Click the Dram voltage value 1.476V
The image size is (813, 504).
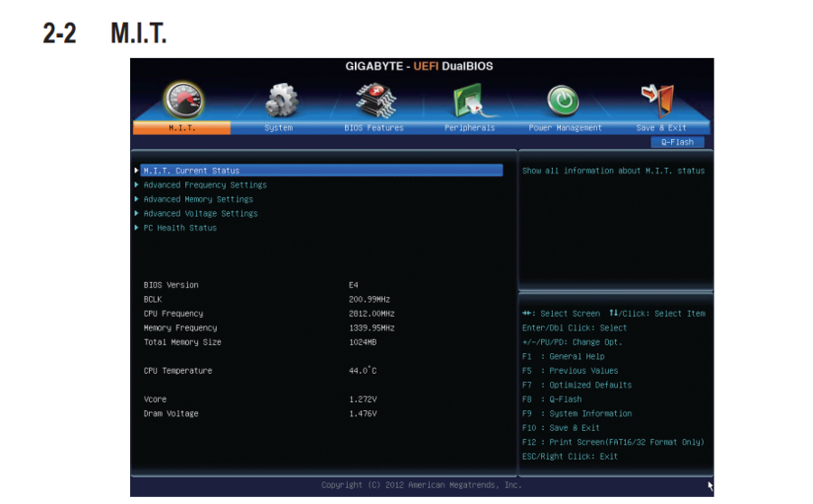[x=363, y=414]
